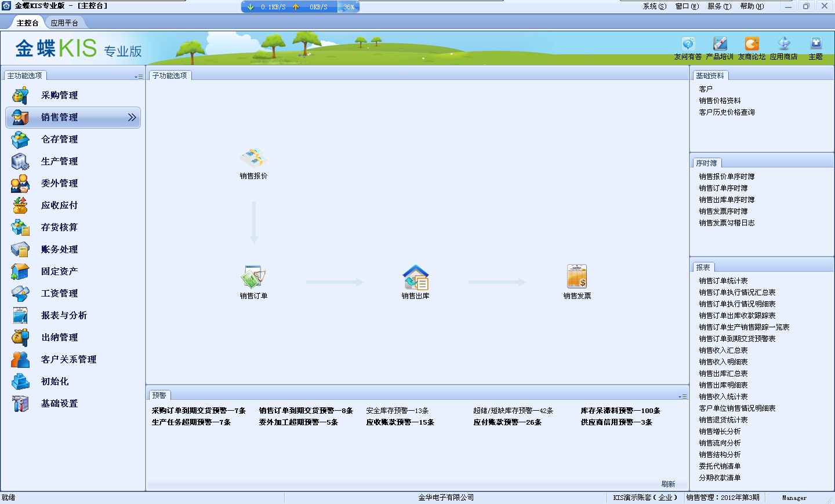This screenshot has height=504, width=835.
Task: Click 超储/短缺库存预警—42条 alert
Action: [513, 411]
